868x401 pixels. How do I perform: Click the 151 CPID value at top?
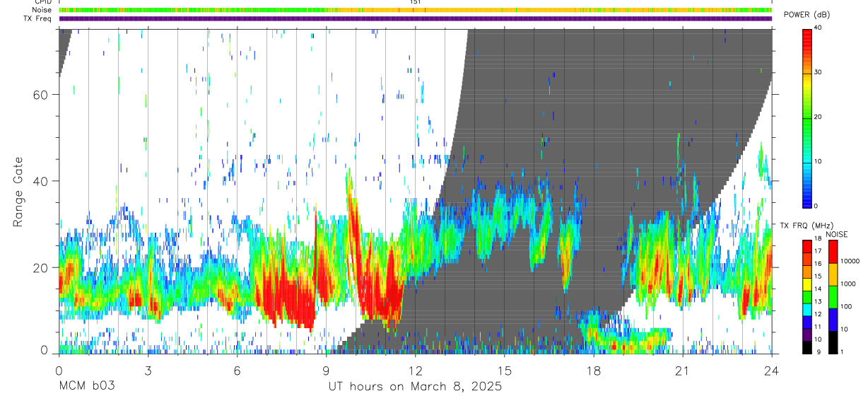point(415,2)
